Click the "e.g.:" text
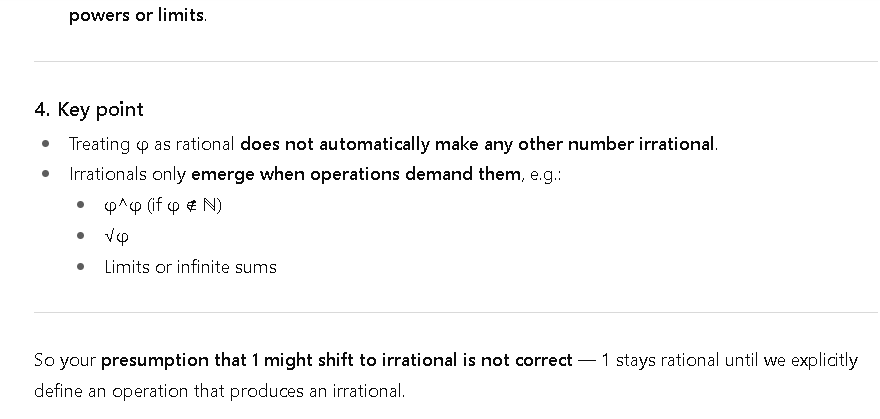 pyautogui.click(x=545, y=174)
